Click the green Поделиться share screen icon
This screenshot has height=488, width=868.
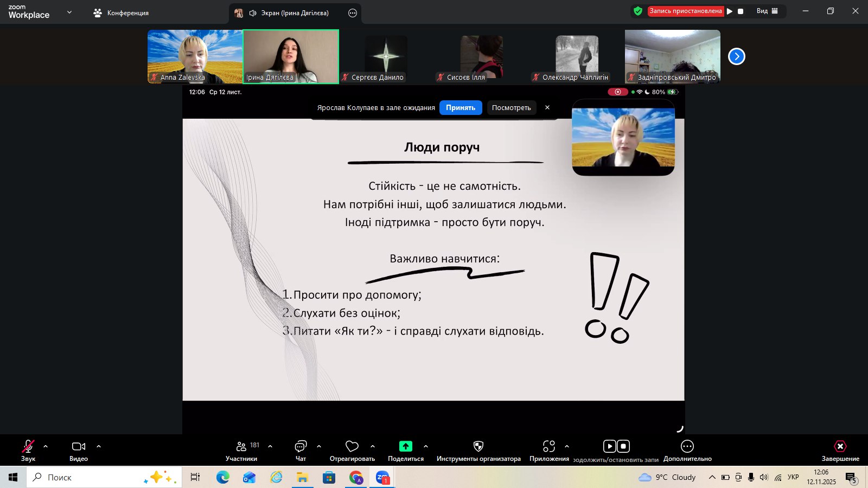pos(406,446)
